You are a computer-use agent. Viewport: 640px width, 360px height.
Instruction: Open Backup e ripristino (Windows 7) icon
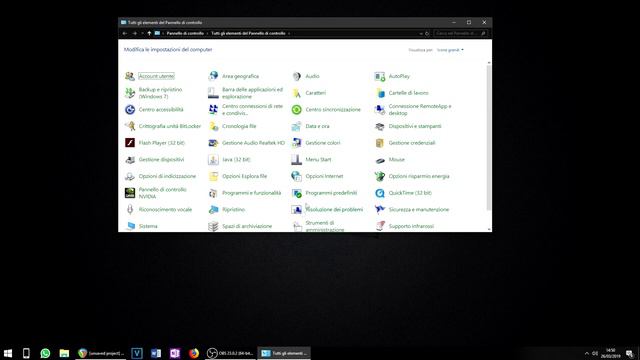coord(130,93)
